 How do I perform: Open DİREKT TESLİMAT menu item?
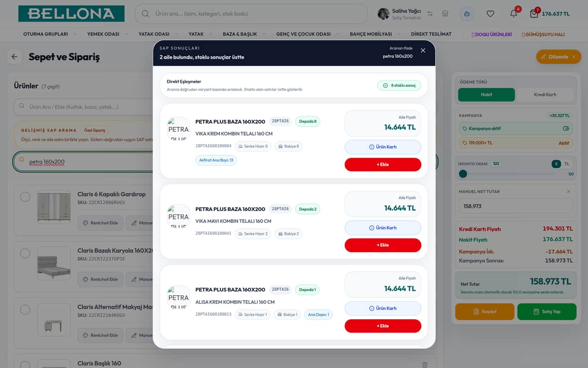point(431,34)
